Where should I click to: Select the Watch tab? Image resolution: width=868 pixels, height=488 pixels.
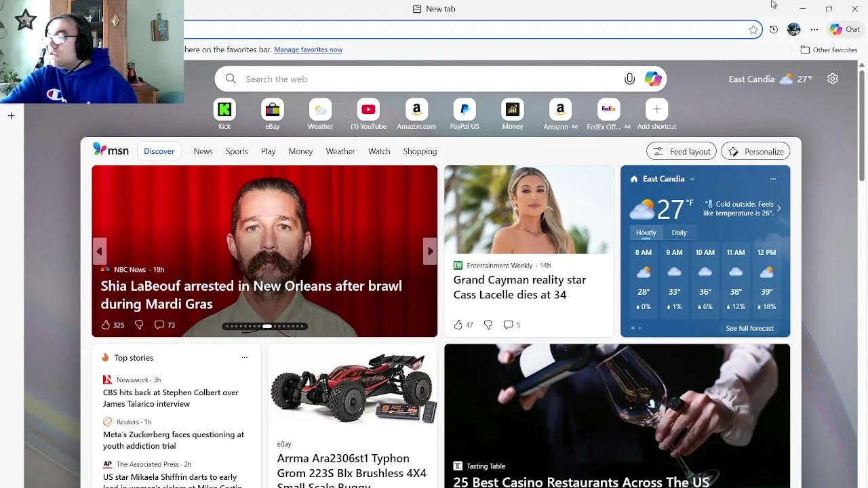(379, 151)
